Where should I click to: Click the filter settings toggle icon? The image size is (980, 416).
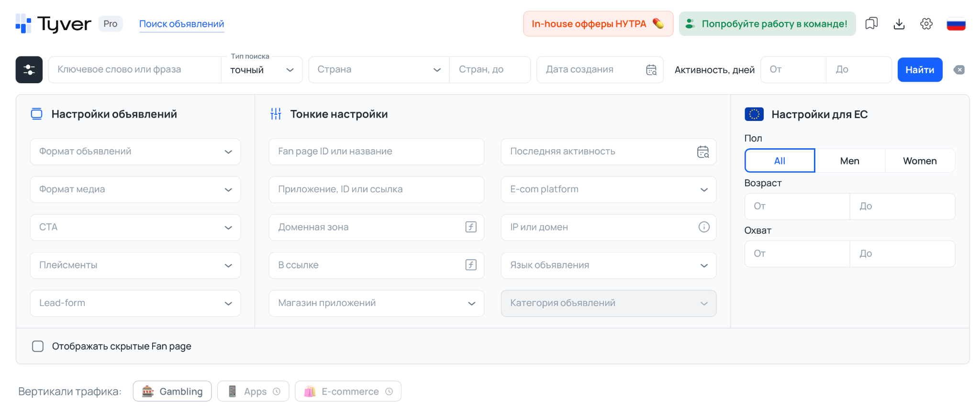[x=29, y=70]
